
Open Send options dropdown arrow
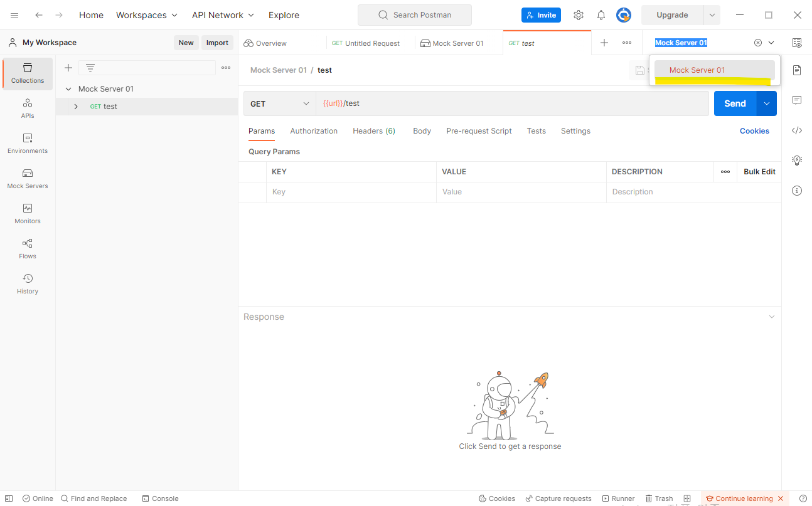tap(767, 103)
